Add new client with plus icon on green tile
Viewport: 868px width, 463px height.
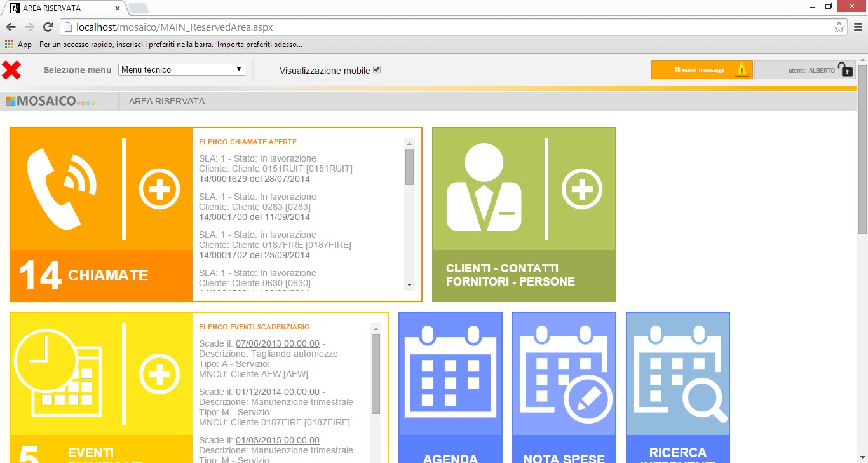tap(582, 189)
